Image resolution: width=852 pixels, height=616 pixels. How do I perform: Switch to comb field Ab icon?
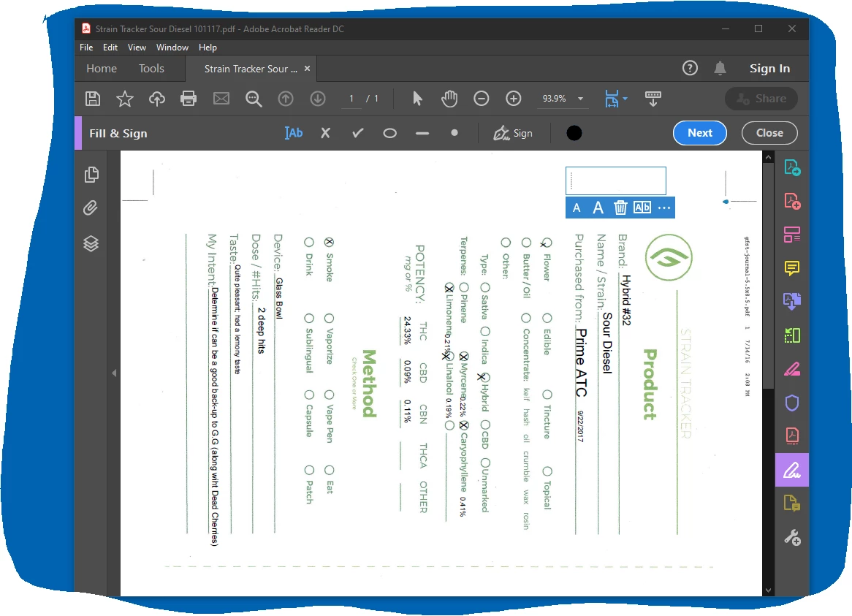[x=642, y=208]
